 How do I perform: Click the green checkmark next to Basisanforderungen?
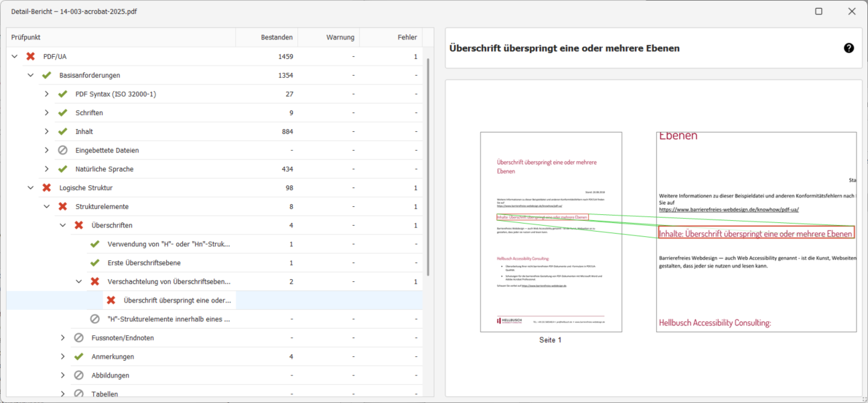coord(46,75)
